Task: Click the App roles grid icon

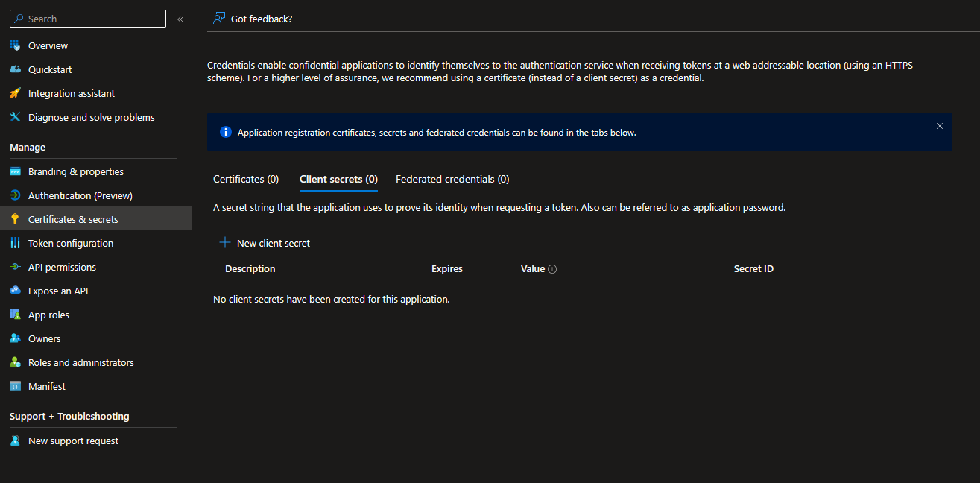Action: tap(15, 315)
